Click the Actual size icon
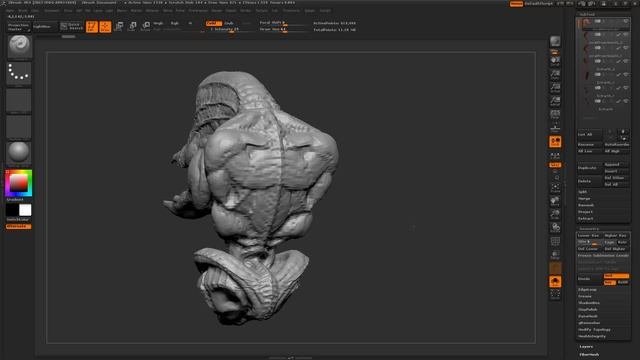Viewport: 640px width, 360px height. point(555,88)
